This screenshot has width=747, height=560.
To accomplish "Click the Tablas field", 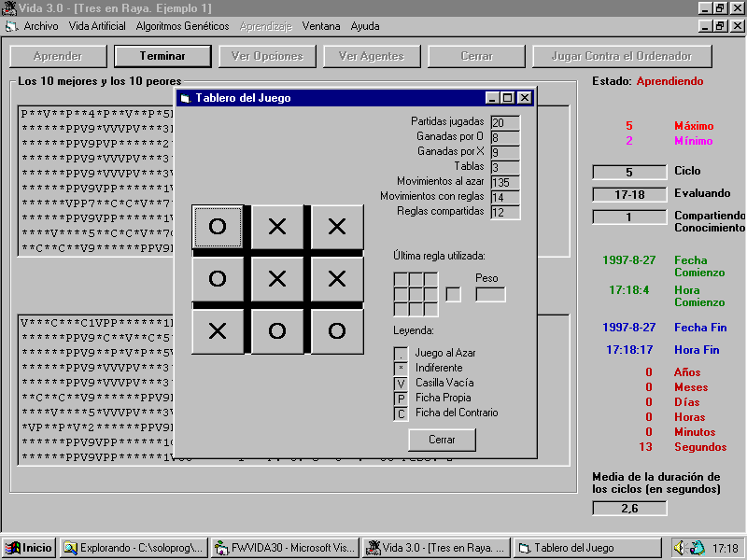I will tap(505, 167).
